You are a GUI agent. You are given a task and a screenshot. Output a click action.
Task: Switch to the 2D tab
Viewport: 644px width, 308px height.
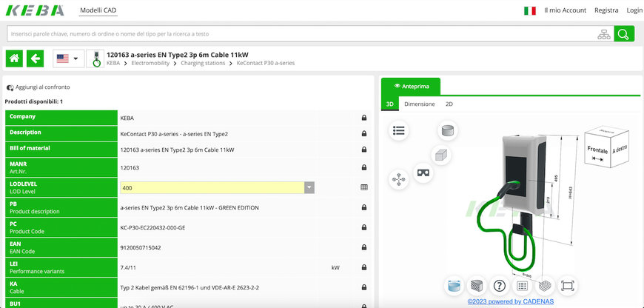click(x=449, y=104)
